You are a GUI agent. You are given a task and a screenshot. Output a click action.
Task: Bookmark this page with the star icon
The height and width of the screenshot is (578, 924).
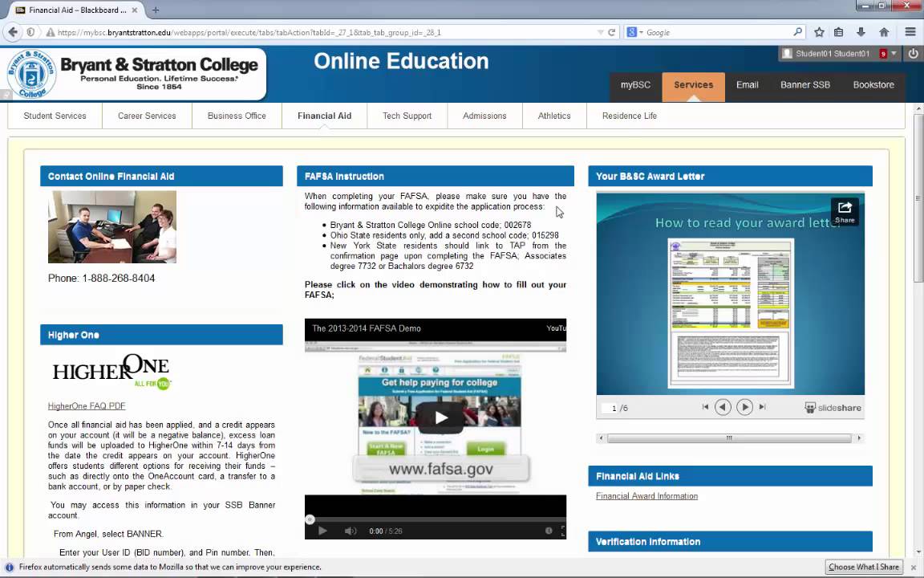(x=819, y=32)
